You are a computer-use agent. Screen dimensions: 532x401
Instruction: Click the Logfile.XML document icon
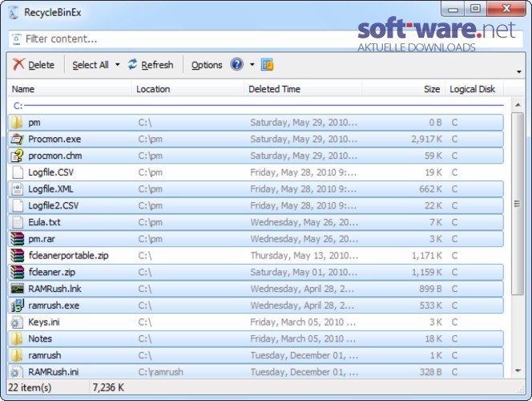[x=18, y=188]
